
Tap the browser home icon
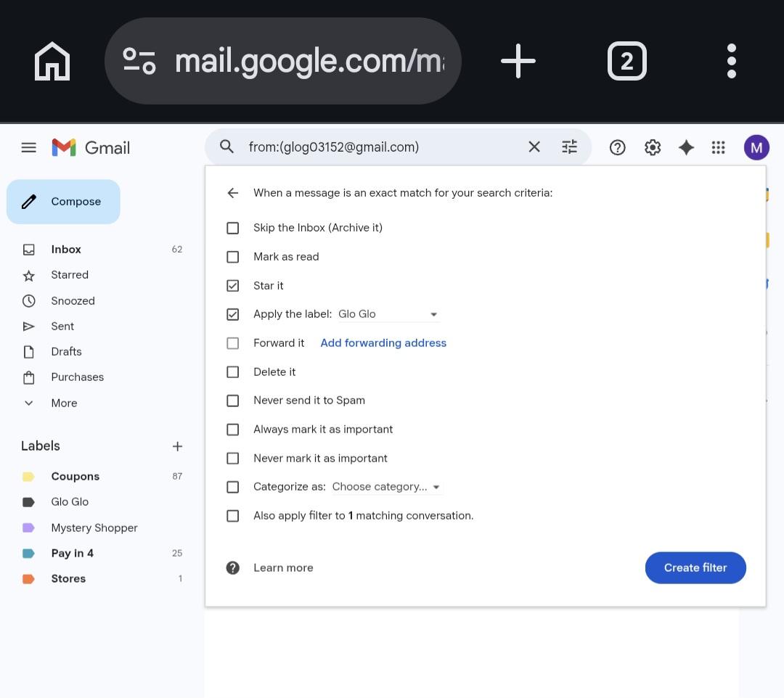point(52,61)
